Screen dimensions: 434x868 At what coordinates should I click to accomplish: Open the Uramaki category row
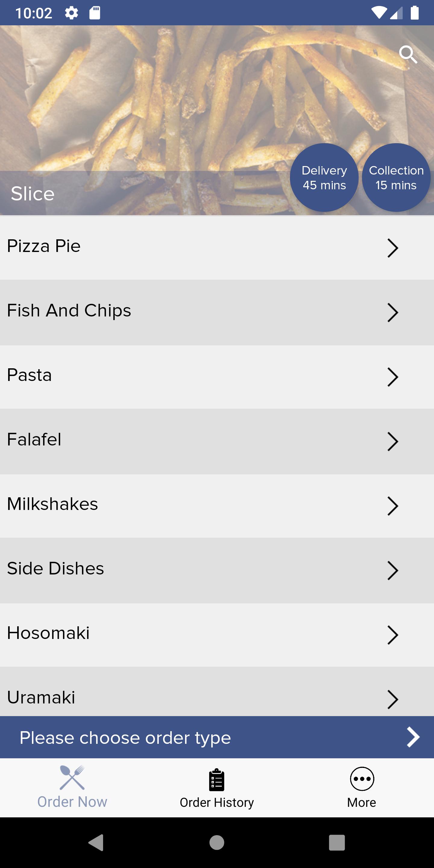coord(217,692)
